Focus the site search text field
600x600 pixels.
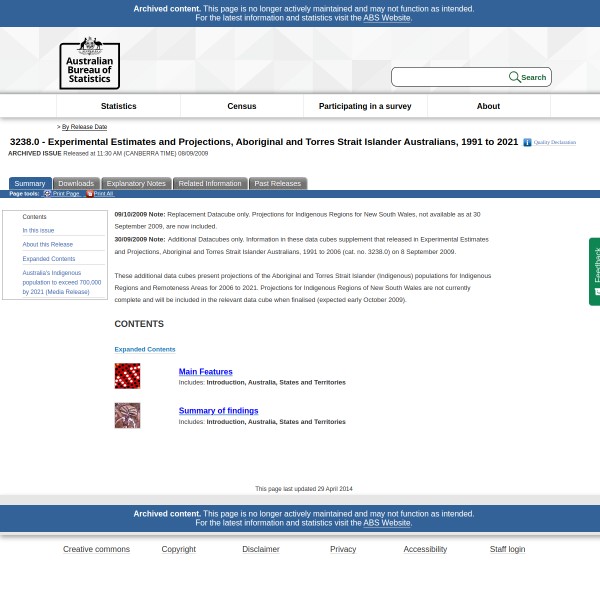click(450, 77)
